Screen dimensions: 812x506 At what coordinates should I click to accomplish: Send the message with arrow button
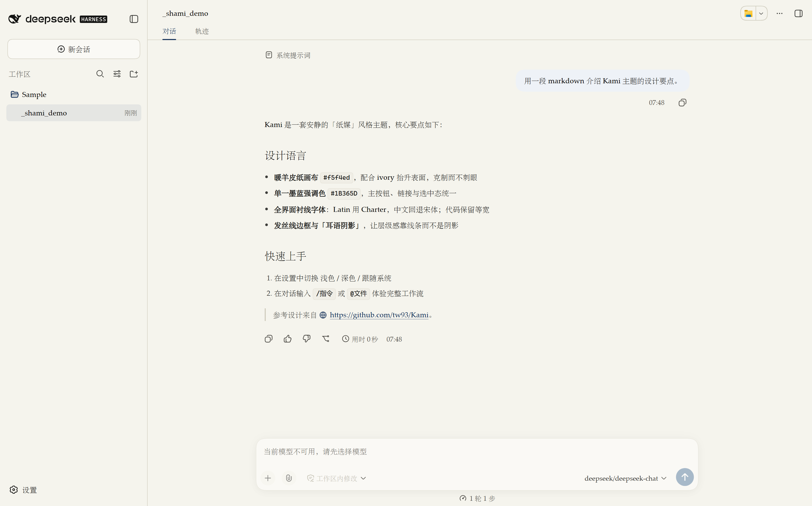(684, 477)
